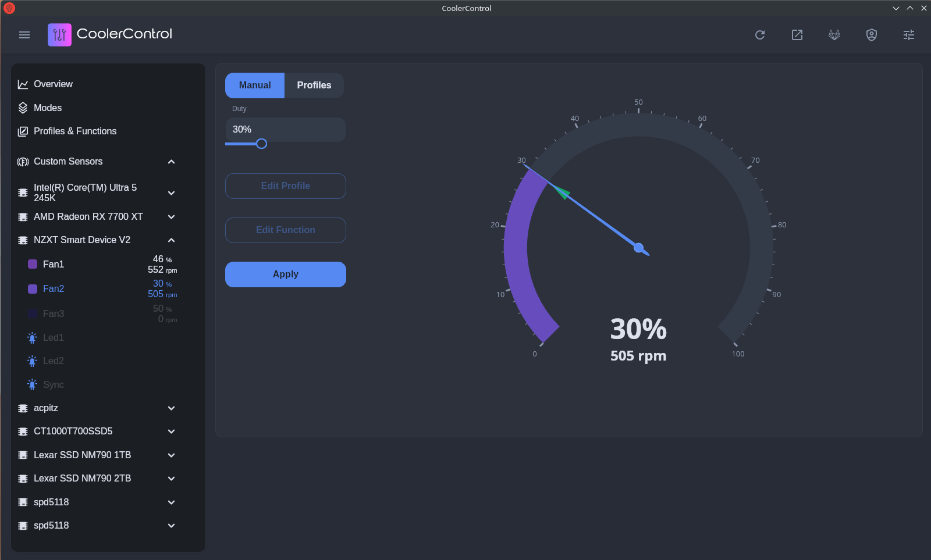Click the 30% gauge value text

click(638, 329)
